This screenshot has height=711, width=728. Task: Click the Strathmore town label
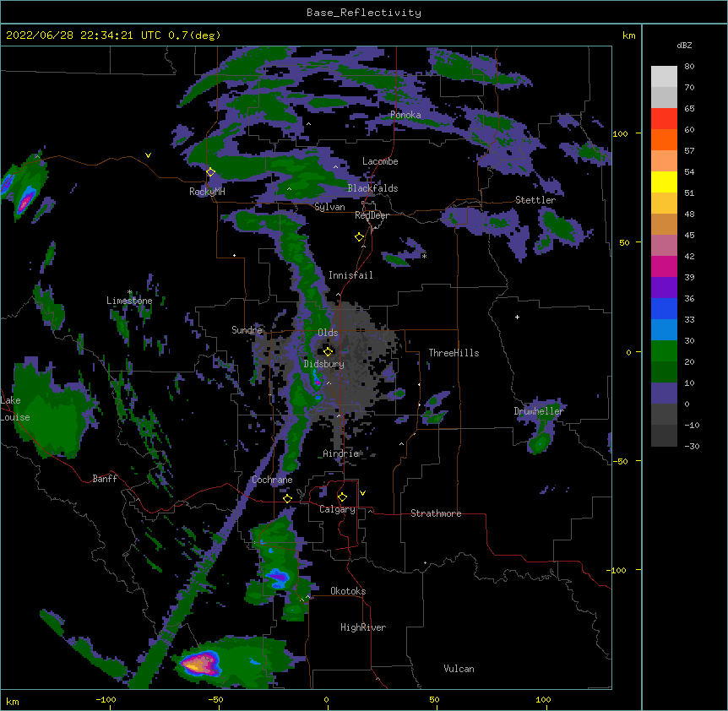[436, 513]
